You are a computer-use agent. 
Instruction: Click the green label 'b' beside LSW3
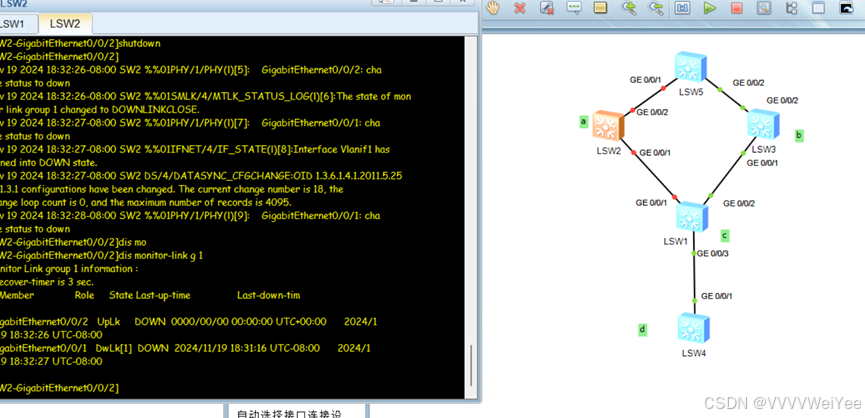[799, 135]
